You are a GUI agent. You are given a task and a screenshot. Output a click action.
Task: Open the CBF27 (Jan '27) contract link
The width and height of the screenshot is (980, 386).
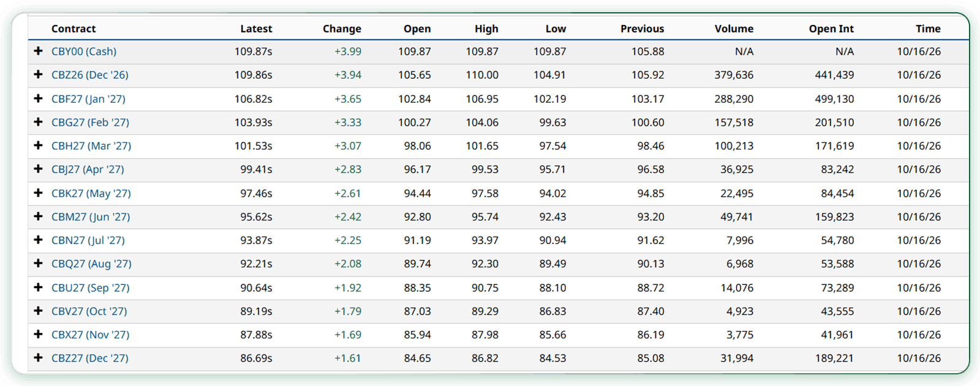88,98
